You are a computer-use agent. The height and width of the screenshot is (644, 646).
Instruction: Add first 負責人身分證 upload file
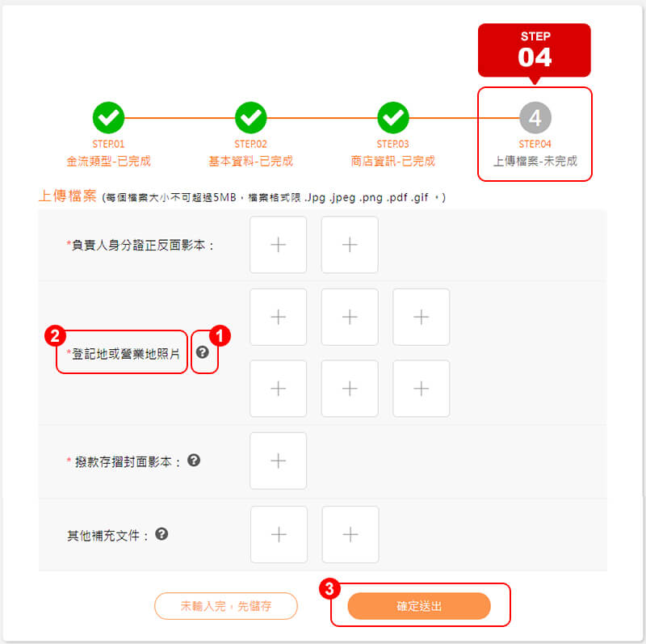pos(278,245)
